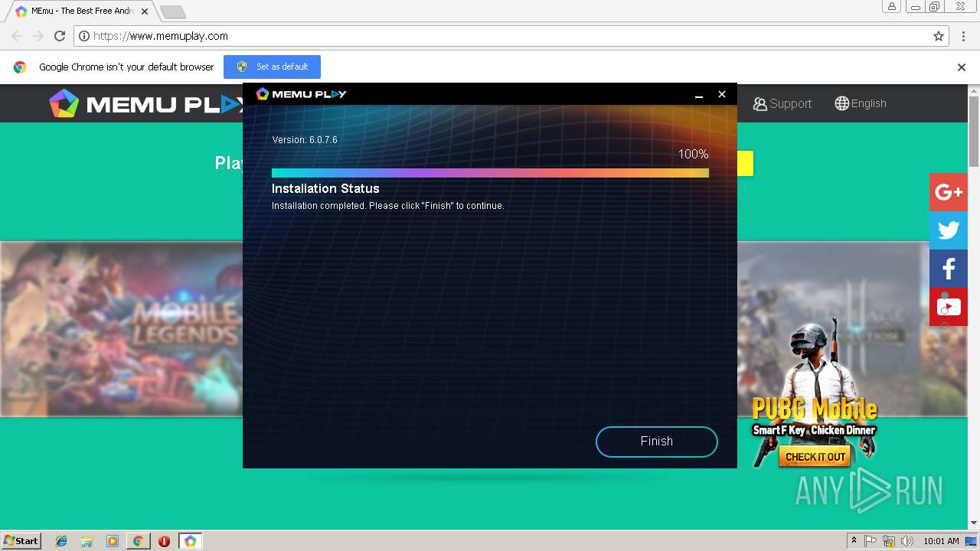Click Set as default button
The image size is (980, 551).
point(272,67)
